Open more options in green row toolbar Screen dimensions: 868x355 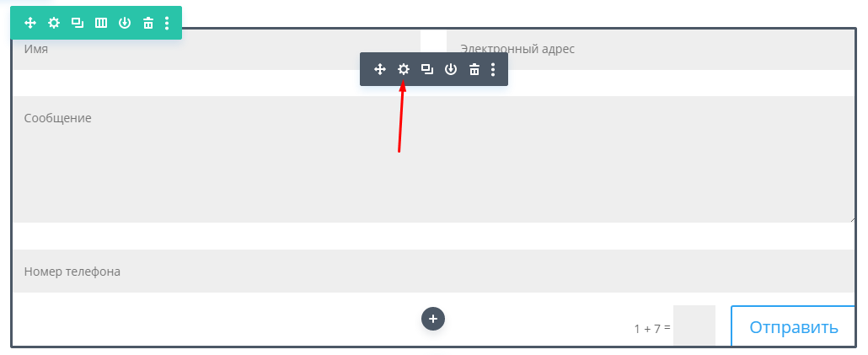(167, 23)
